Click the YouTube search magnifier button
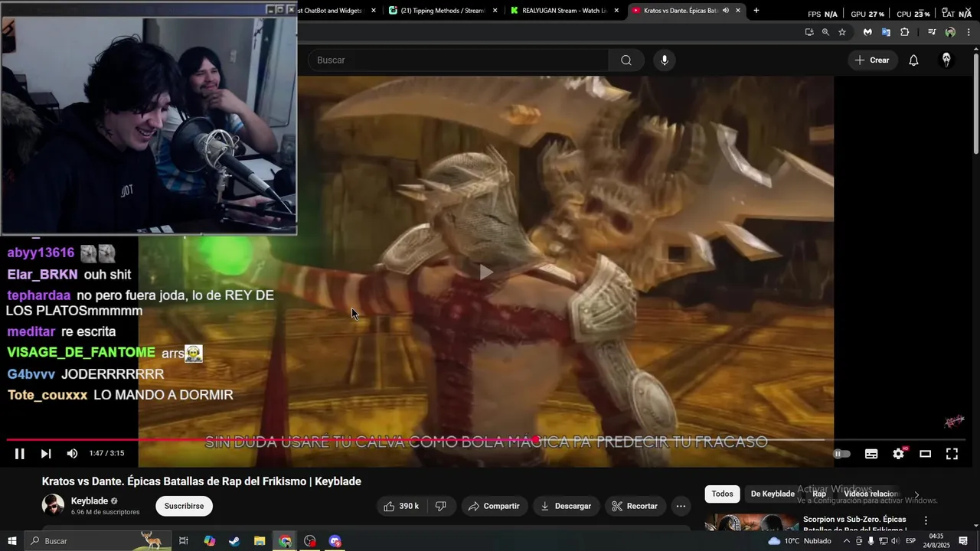This screenshot has height=551, width=980. click(626, 60)
